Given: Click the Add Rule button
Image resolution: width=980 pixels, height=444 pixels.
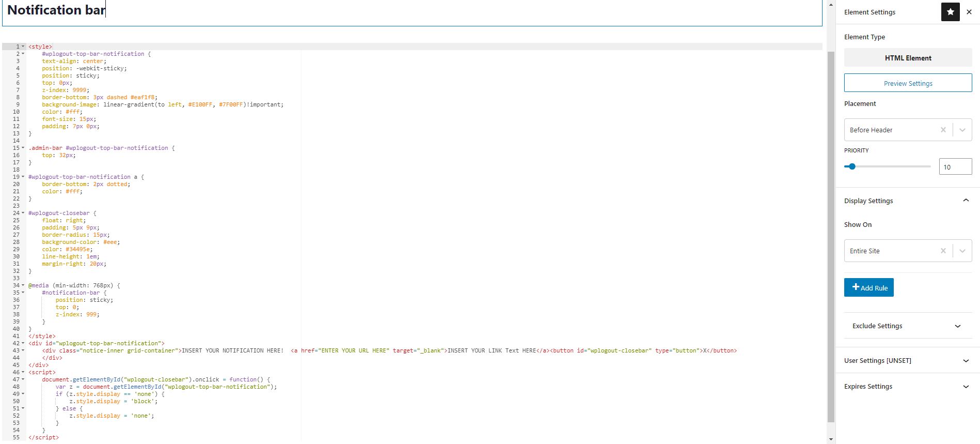Looking at the screenshot, I should click(x=868, y=287).
